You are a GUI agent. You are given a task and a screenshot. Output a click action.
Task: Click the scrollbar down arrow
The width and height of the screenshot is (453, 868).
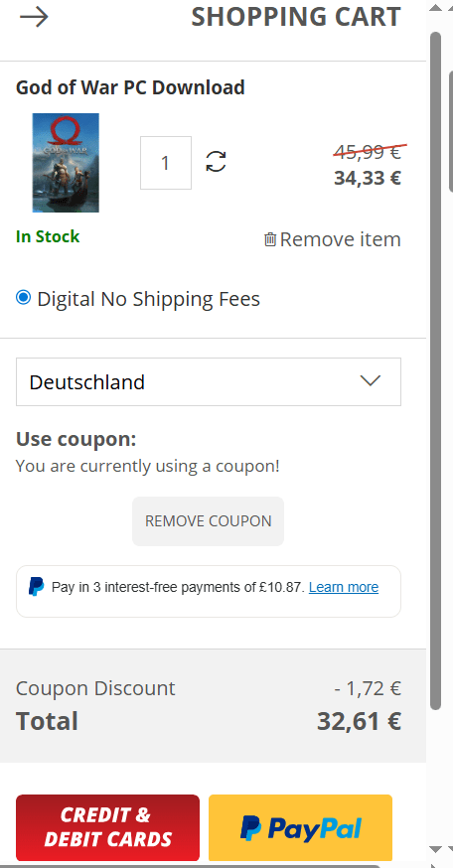(x=436, y=849)
